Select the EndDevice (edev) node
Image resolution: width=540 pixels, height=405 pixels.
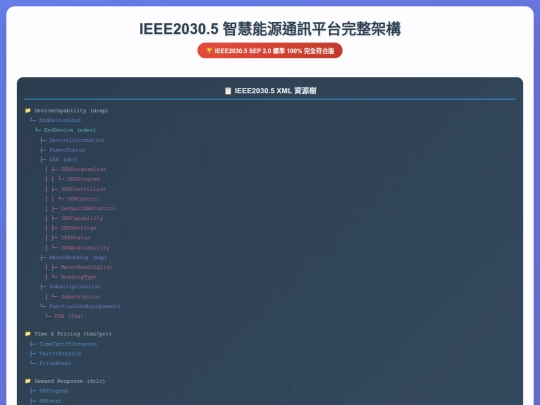70,130
